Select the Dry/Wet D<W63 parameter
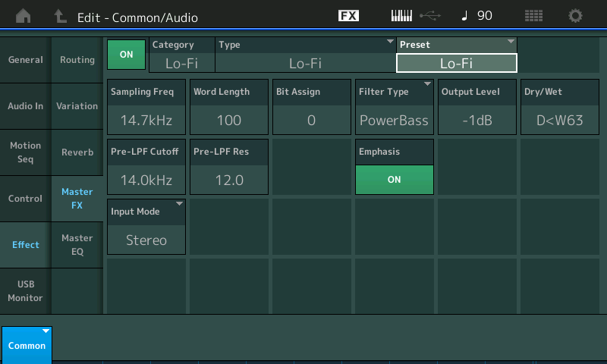The height and width of the screenshot is (364, 607). [x=560, y=107]
